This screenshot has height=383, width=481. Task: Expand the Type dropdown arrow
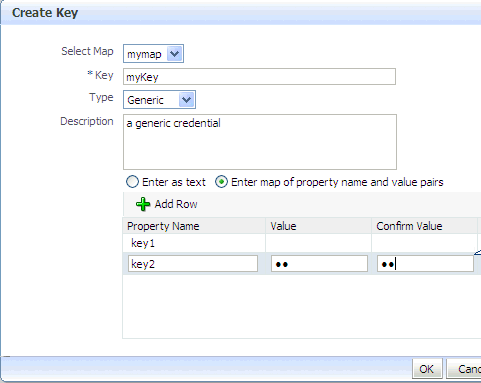[186, 100]
